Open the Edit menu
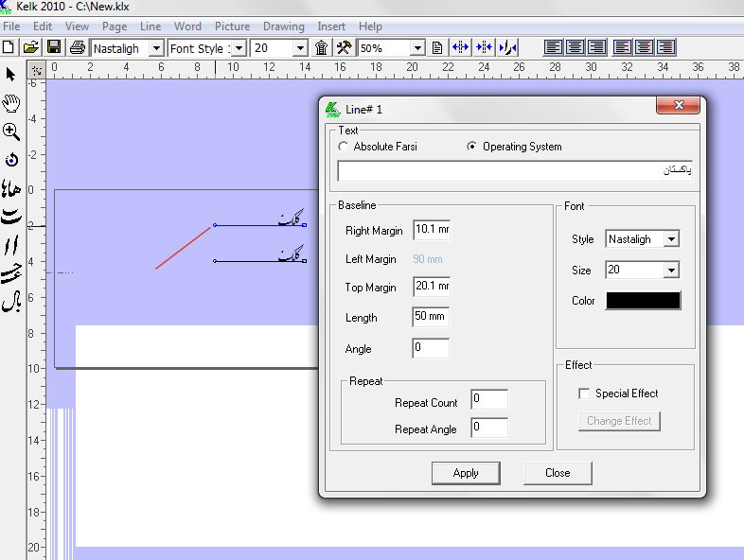Viewport: 744px width, 560px height. point(43,26)
